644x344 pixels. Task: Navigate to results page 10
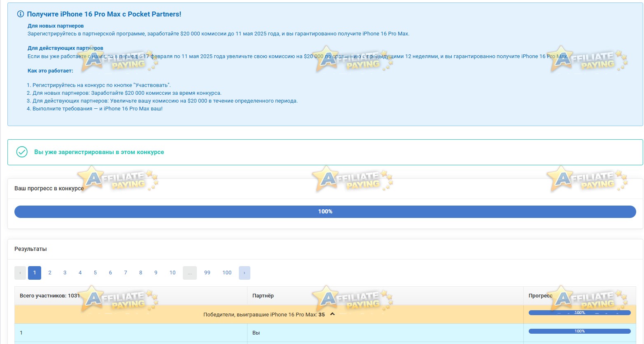173,273
